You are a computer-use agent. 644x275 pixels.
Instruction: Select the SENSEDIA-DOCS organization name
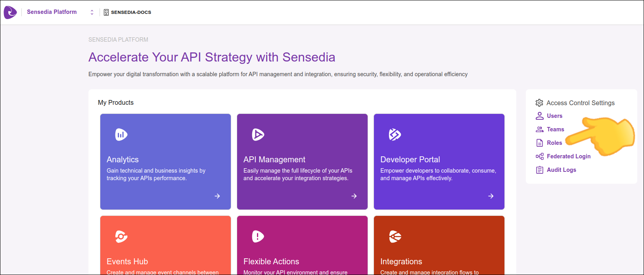(x=131, y=12)
